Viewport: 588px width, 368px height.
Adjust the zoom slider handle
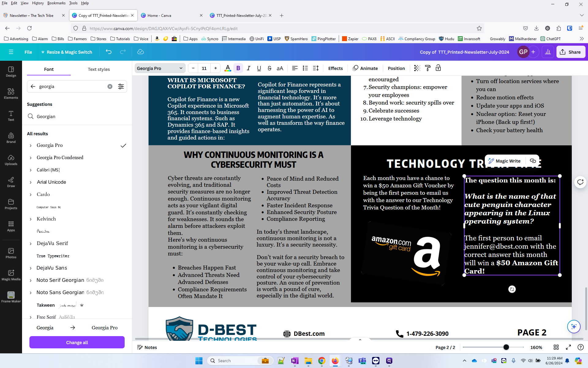506,347
